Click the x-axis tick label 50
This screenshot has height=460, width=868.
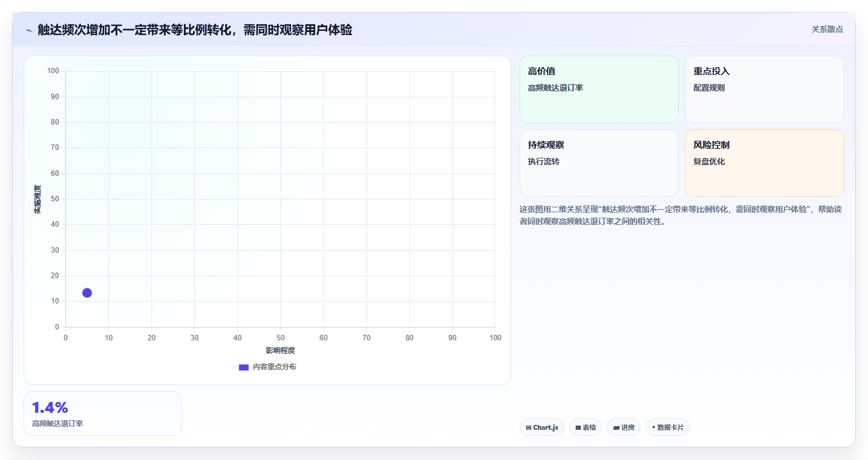click(x=281, y=338)
